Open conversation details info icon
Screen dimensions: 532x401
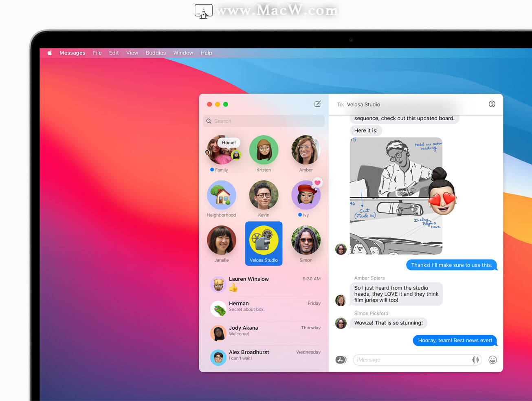click(492, 104)
